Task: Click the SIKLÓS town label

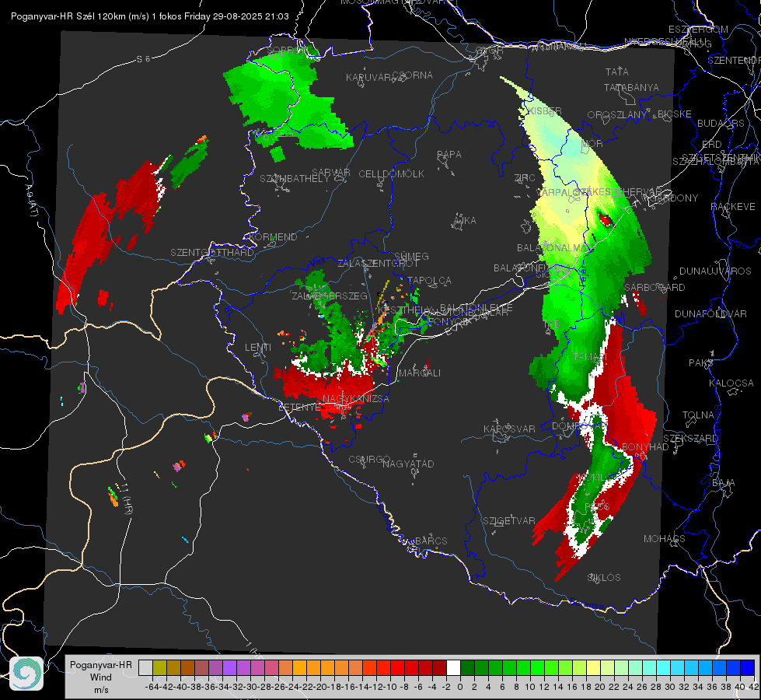Action: (604, 578)
